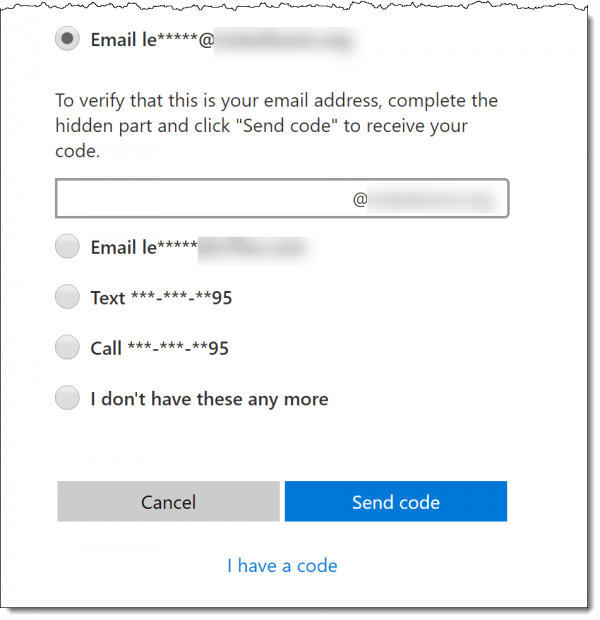600x620 pixels.
Task: Click the 'Text ***-***-**95' label
Action: [161, 298]
